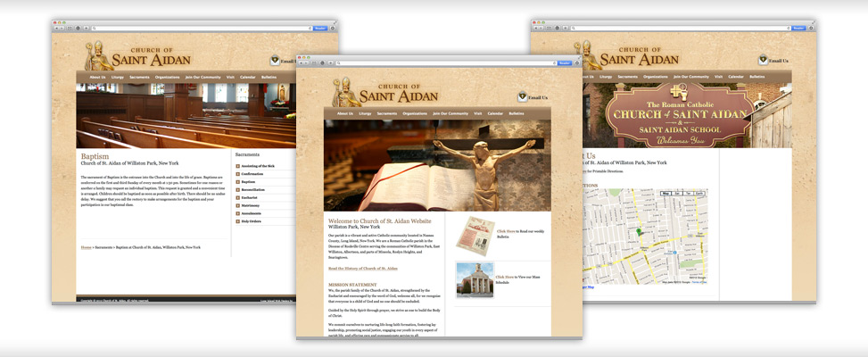Open Bulletins menu in center home window
Viewport: 868px width, 357px height.
[x=517, y=113]
